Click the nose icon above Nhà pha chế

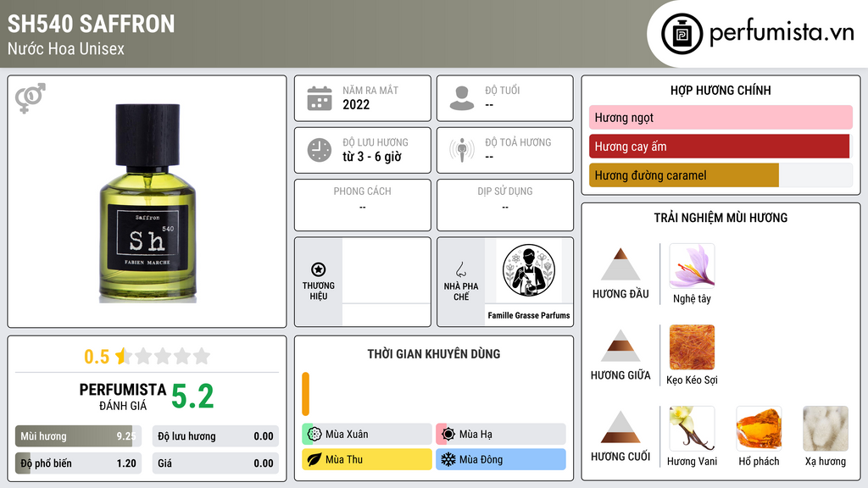tap(460, 269)
